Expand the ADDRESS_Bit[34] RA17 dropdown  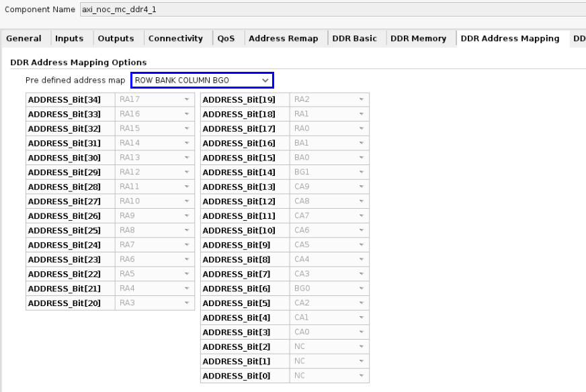click(154, 100)
